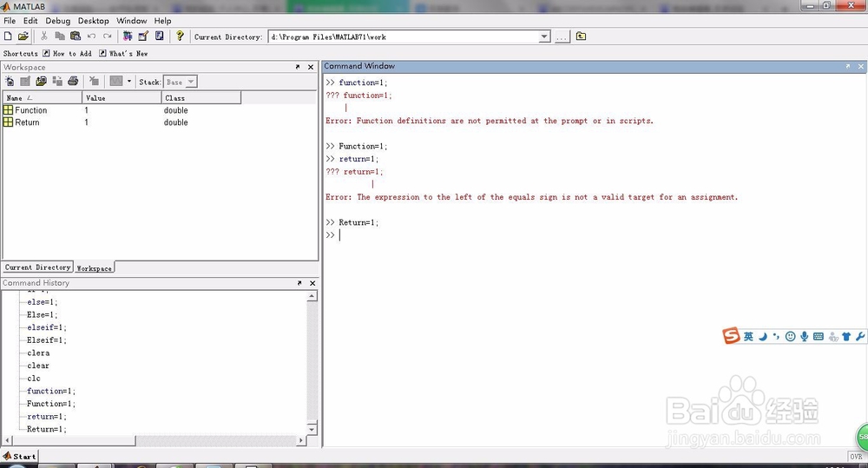This screenshot has width=868, height=468.
Task: Click the MATLAB Start button
Action: (x=19, y=457)
